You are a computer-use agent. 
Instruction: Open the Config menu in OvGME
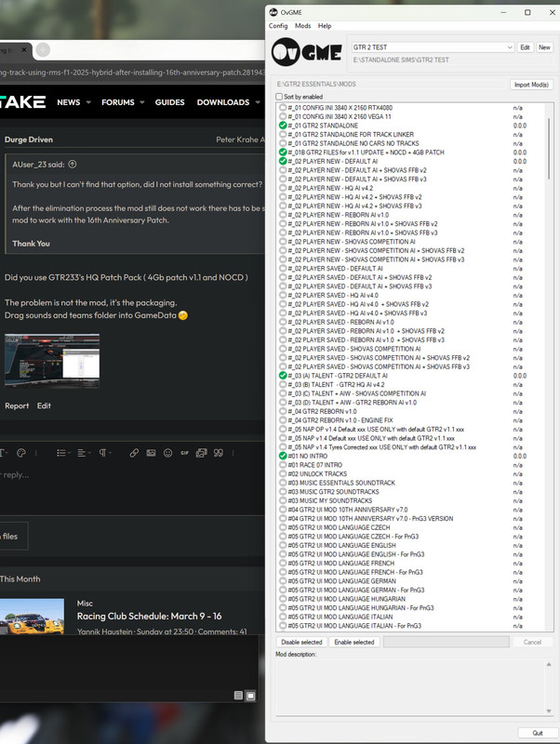[x=278, y=26]
